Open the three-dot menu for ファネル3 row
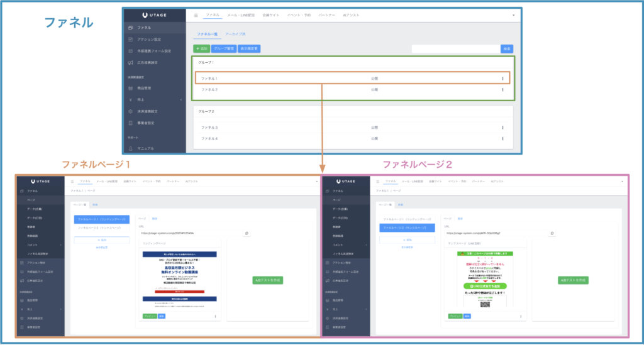 (502, 128)
